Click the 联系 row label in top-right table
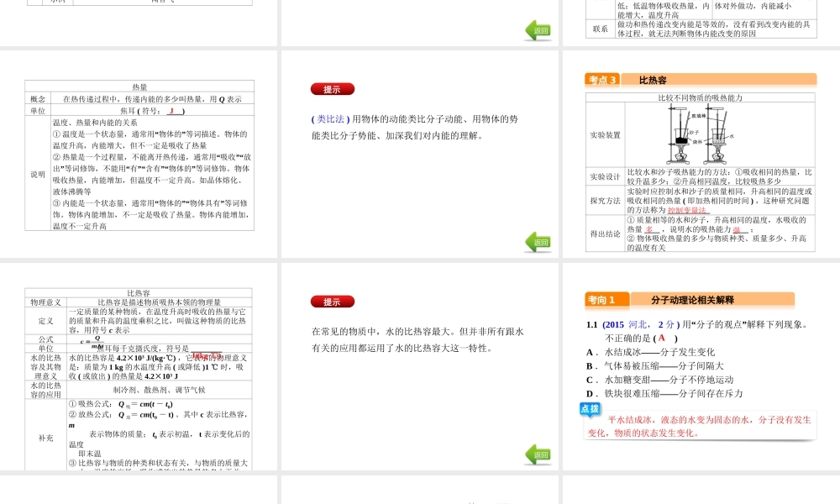The width and height of the screenshot is (840, 504). click(x=601, y=29)
